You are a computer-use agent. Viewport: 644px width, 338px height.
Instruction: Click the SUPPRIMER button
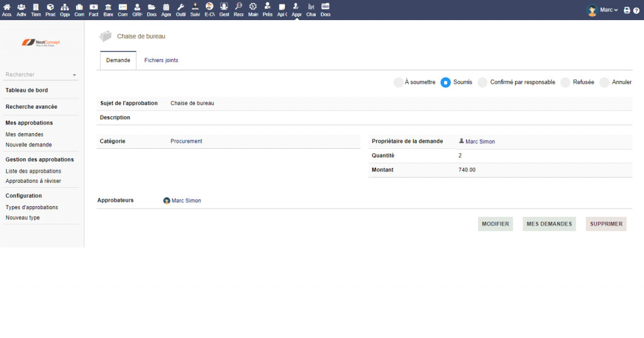(606, 224)
